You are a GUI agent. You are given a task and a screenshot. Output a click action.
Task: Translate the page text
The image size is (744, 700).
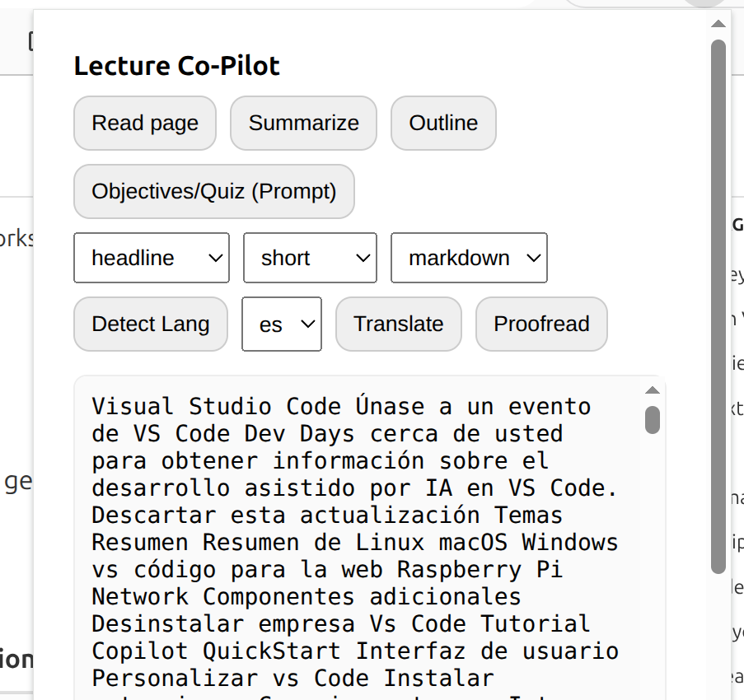[x=399, y=324]
